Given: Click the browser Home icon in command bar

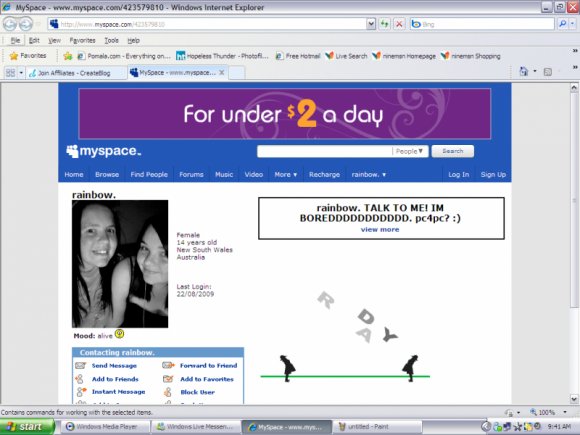Looking at the screenshot, I should [524, 71].
